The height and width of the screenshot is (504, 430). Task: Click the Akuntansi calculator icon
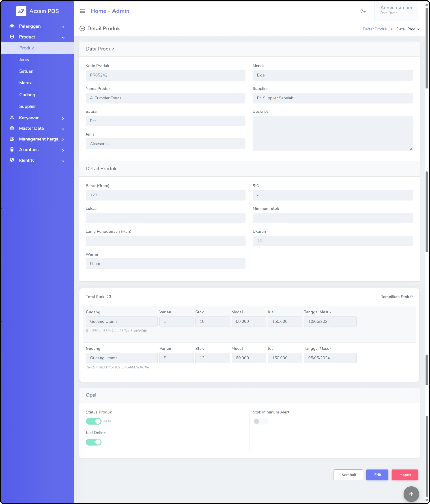12,150
